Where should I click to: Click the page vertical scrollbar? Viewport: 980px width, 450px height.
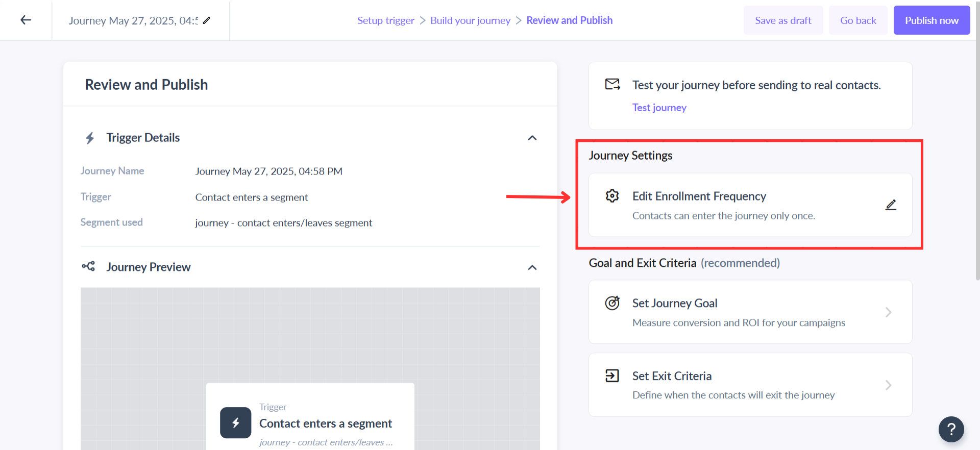pyautogui.click(x=977, y=153)
